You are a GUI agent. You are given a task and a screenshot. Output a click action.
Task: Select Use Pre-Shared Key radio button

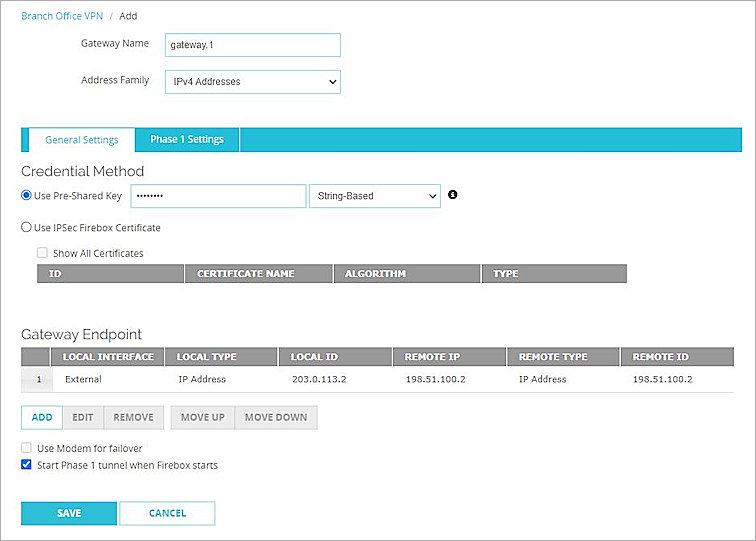point(27,196)
